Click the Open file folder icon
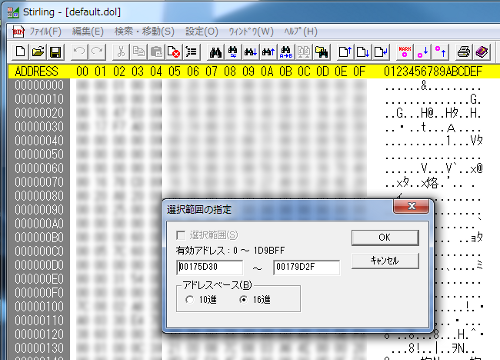This screenshot has width=500, height=360. [38, 52]
